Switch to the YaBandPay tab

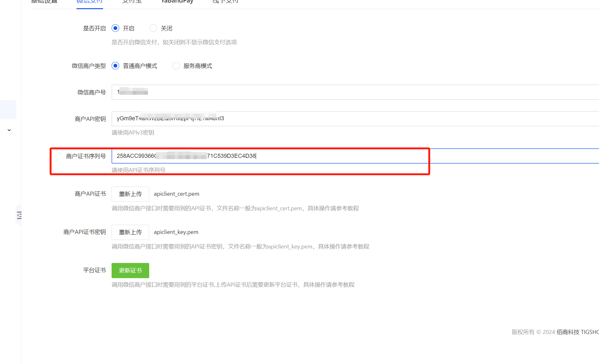tap(177, 2)
